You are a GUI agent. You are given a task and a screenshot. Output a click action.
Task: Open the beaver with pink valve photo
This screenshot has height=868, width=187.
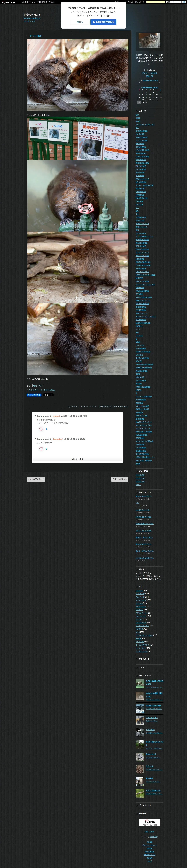[78, 195]
